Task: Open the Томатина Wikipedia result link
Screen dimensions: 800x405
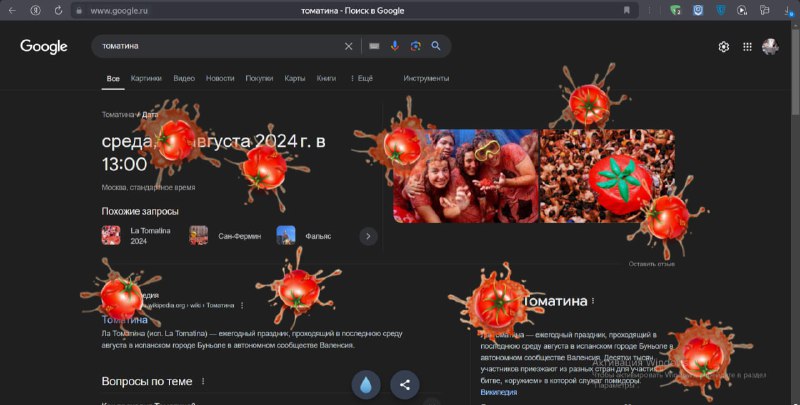Action: tap(124, 320)
